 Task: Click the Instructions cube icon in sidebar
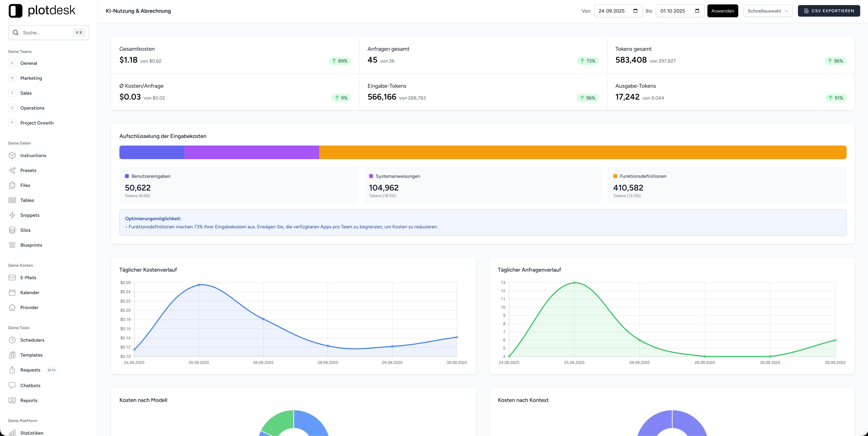(x=12, y=155)
